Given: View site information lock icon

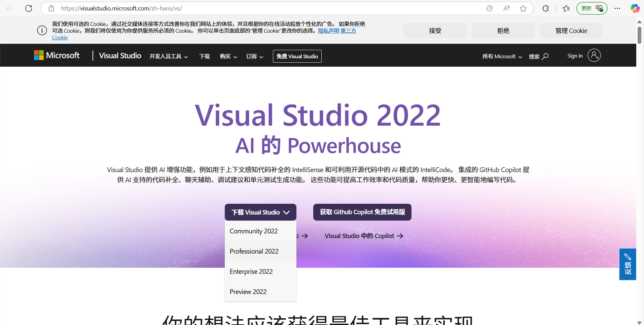Looking at the screenshot, I should tap(51, 8).
